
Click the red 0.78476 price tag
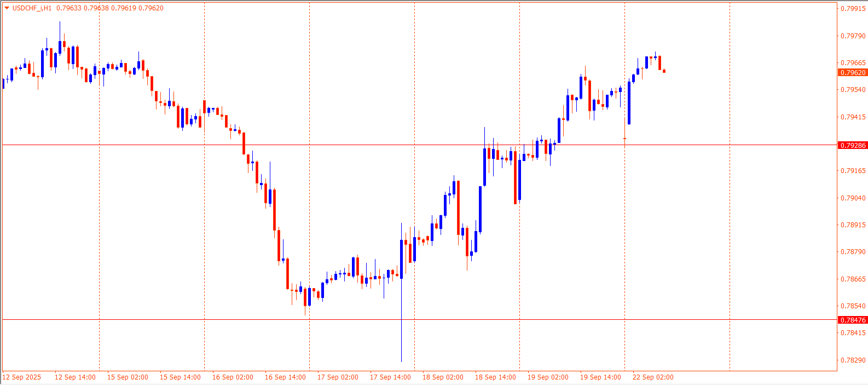click(853, 320)
